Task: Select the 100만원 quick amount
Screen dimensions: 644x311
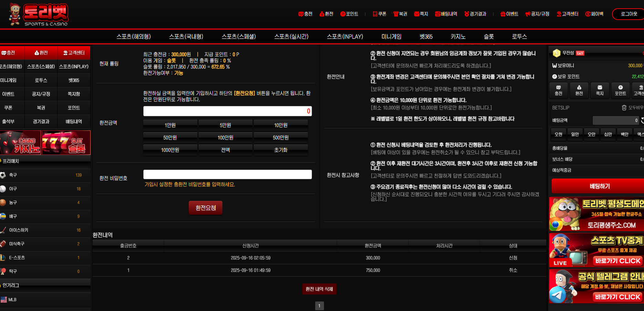Action: point(225,138)
